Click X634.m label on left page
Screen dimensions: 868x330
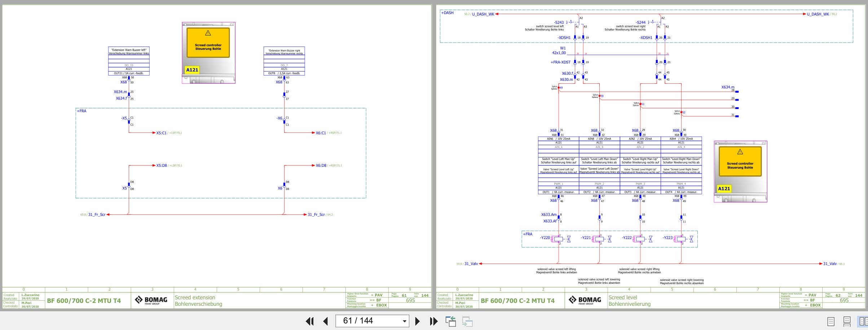coord(120,92)
